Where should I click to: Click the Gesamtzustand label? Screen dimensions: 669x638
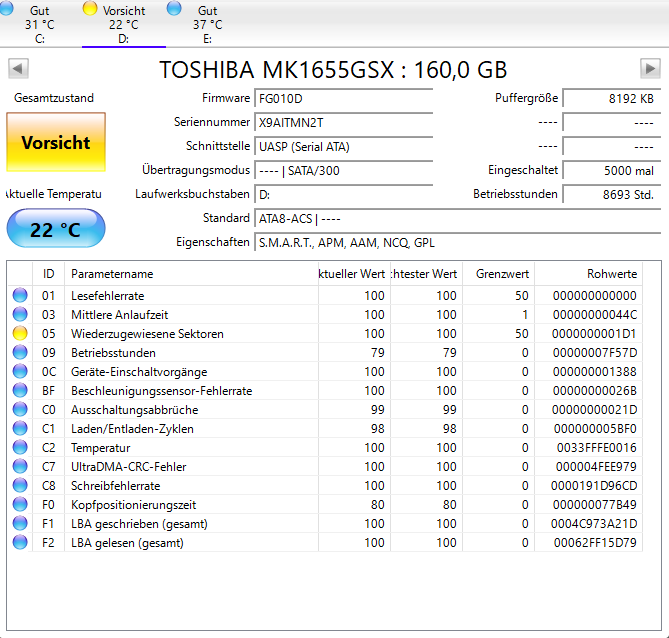point(54,98)
